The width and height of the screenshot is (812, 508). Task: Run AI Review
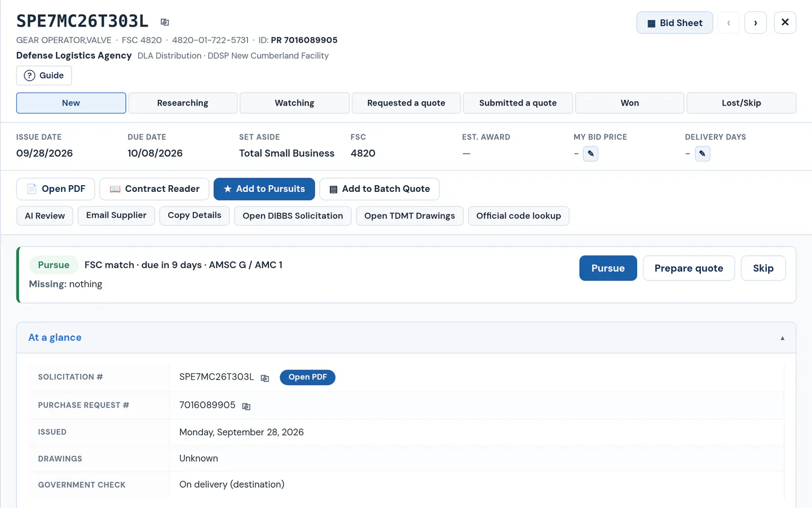pyautogui.click(x=45, y=216)
